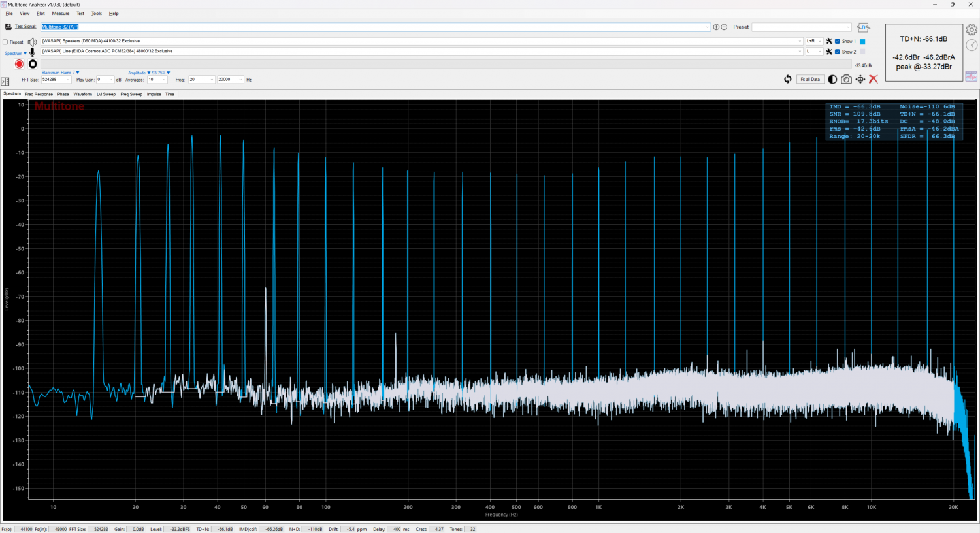The width and height of the screenshot is (980, 533).
Task: Click the measurement stats overlay on plot
Action: pos(894,121)
